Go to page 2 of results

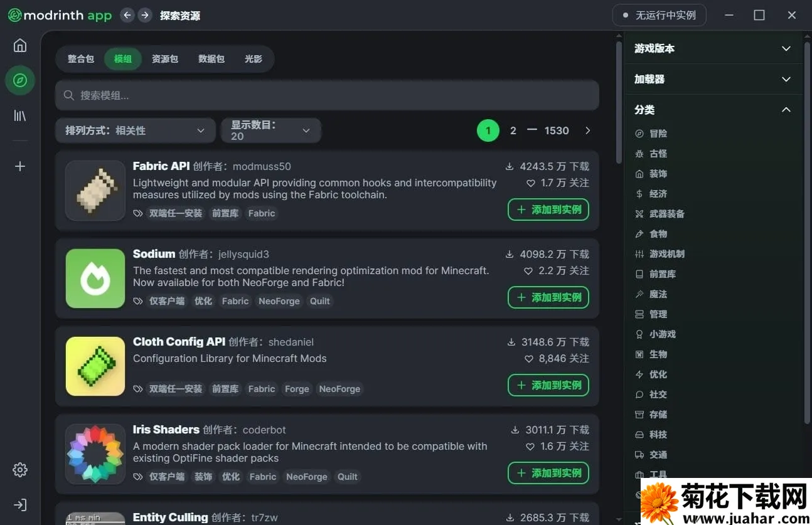[513, 130]
